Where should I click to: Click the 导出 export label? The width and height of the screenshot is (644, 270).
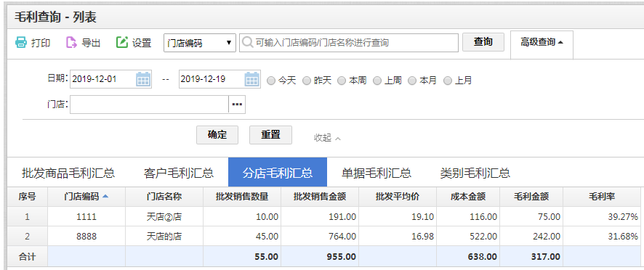pyautogui.click(x=91, y=43)
